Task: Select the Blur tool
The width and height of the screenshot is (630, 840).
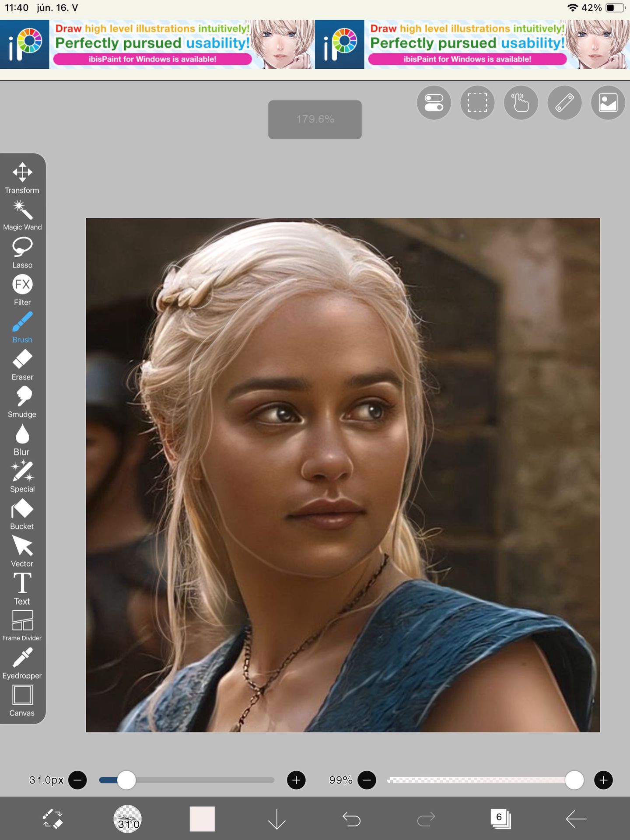Action: (x=22, y=440)
